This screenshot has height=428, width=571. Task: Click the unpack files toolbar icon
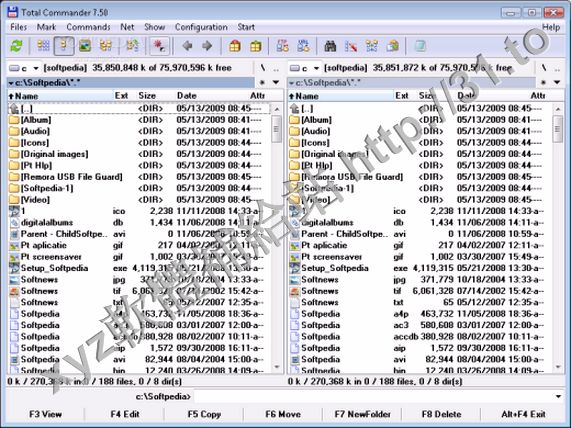pos(256,46)
